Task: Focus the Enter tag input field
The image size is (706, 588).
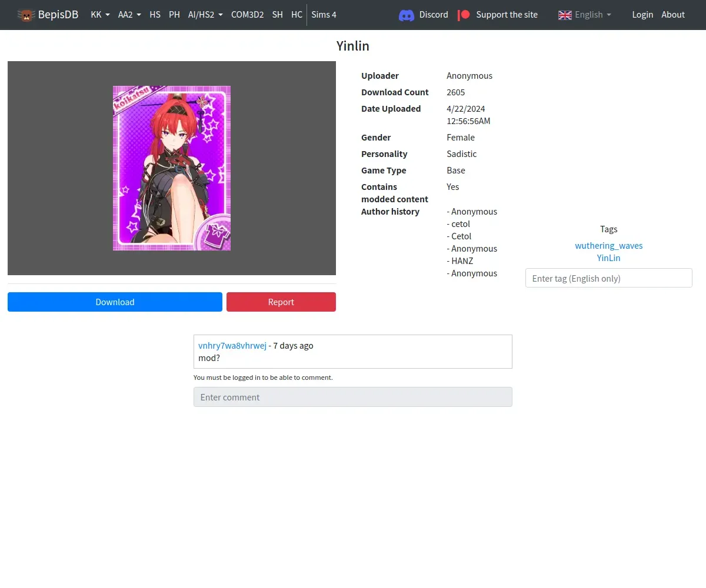Action: coord(609,278)
